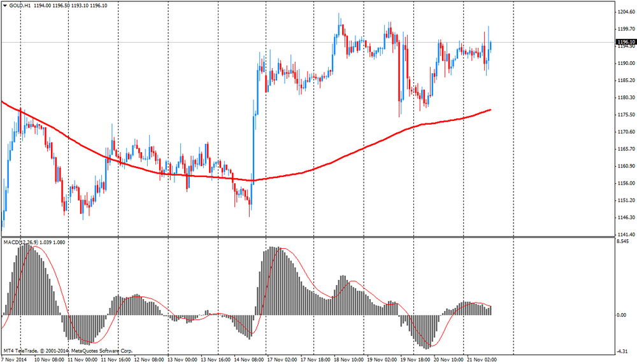Click the 1146.30 price scale label
This screenshot has height=364, width=637.
click(626, 218)
